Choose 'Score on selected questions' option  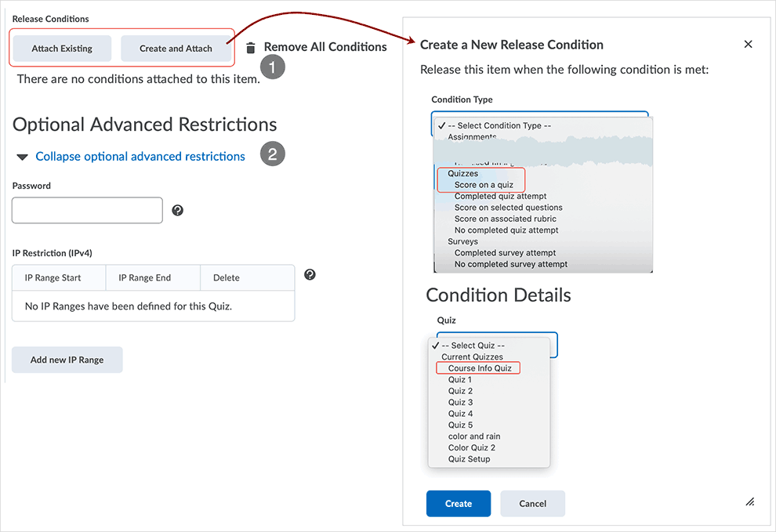coord(508,208)
